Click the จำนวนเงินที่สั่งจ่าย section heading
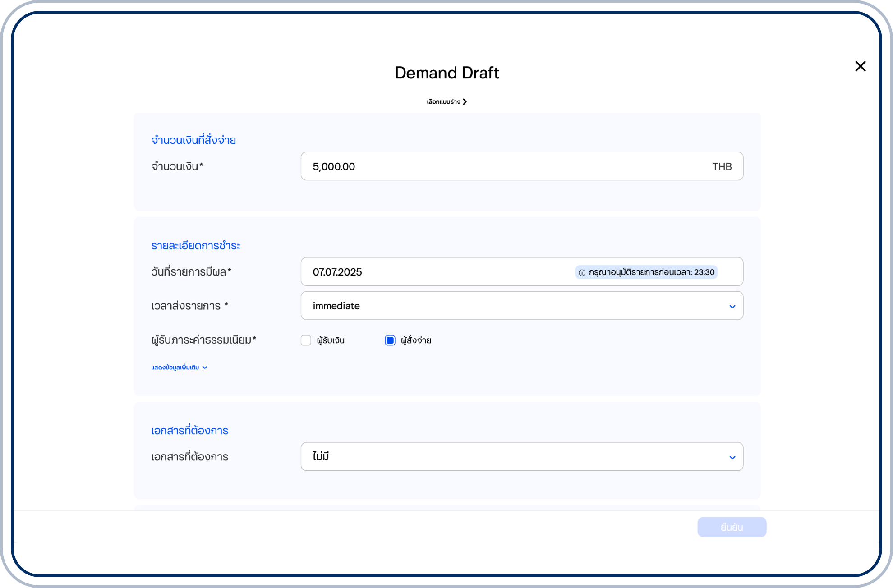Image resolution: width=893 pixels, height=588 pixels. pyautogui.click(x=193, y=140)
